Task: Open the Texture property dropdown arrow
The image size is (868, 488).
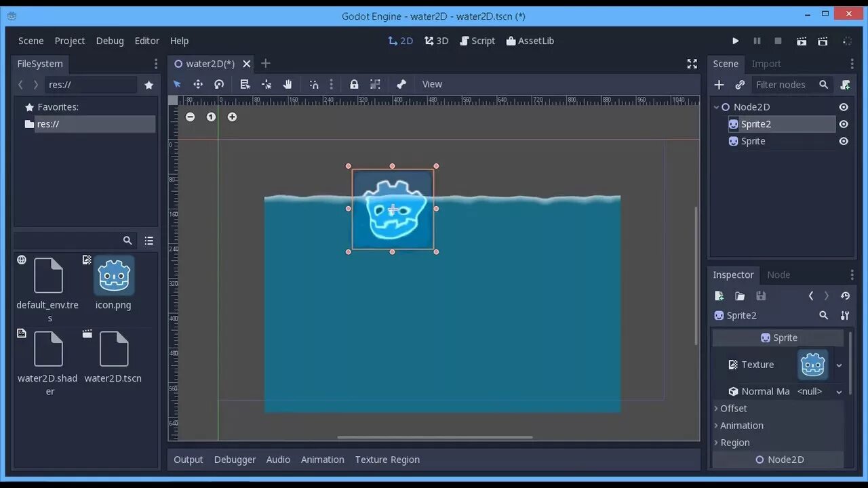Action: [x=839, y=365]
